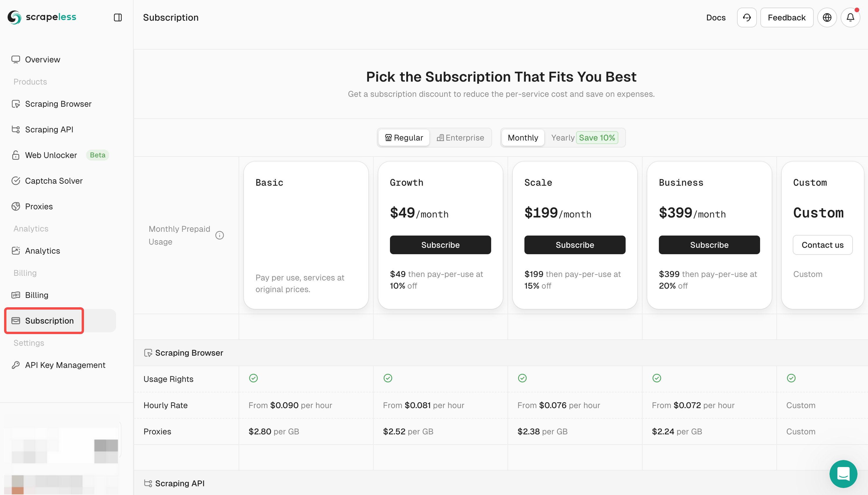The width and height of the screenshot is (868, 495).
Task: Open the notifications bell
Action: [x=850, y=17]
